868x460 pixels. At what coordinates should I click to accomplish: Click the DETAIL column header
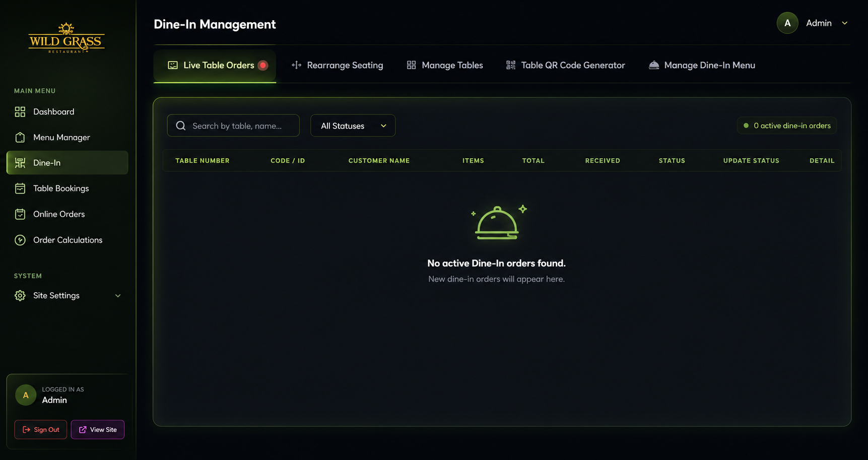tap(822, 161)
